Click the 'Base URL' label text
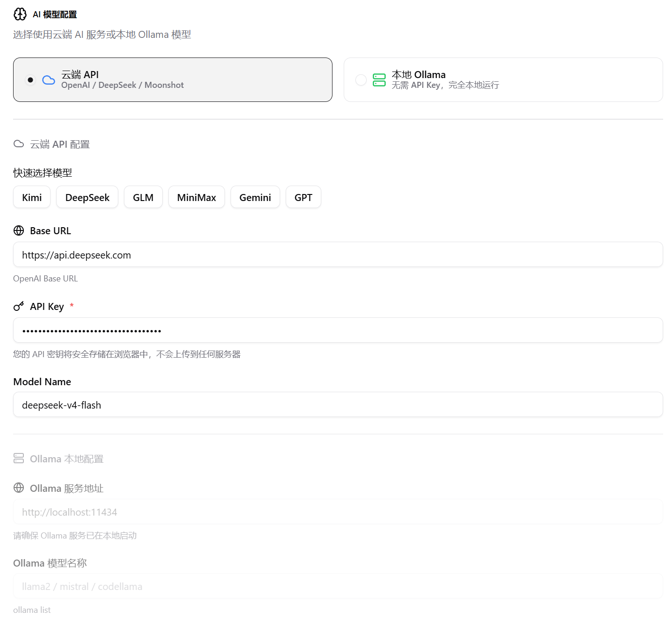Image resolution: width=672 pixels, height=618 pixels. [51, 231]
